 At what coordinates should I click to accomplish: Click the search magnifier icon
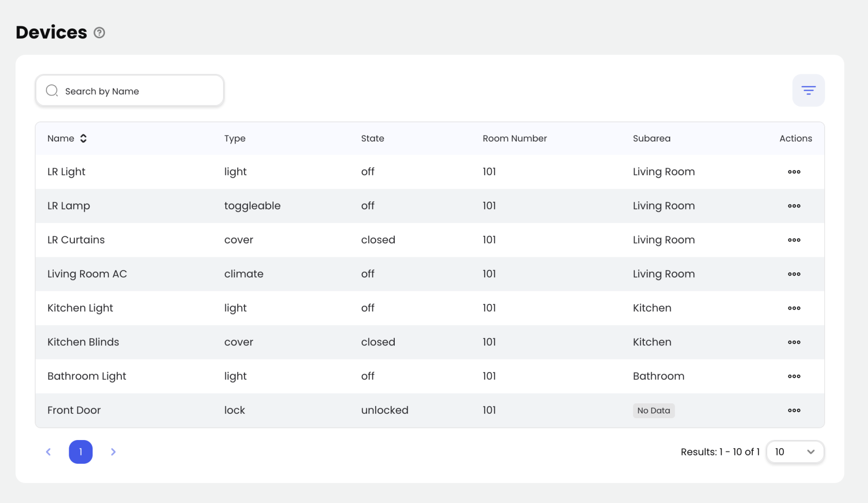[52, 91]
